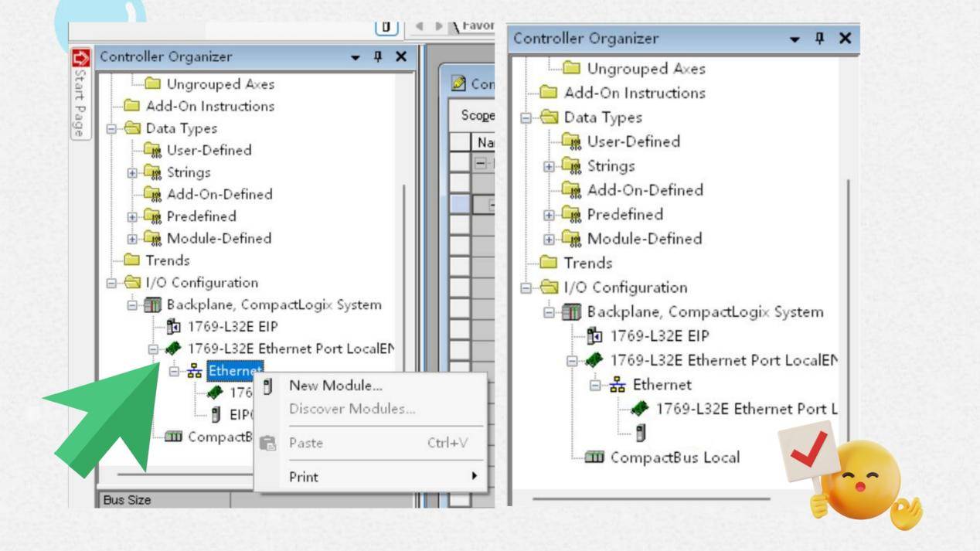
Task: Click the CompactBus Local icon in right organizer
Action: coord(595,457)
